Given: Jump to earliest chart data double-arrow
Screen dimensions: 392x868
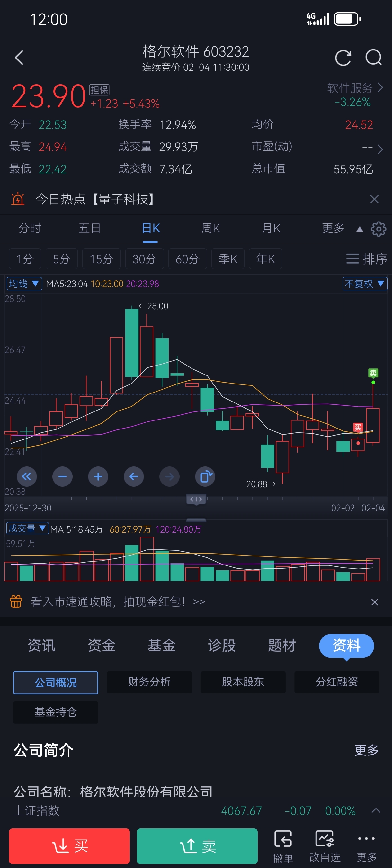Looking at the screenshot, I should coord(27,476).
